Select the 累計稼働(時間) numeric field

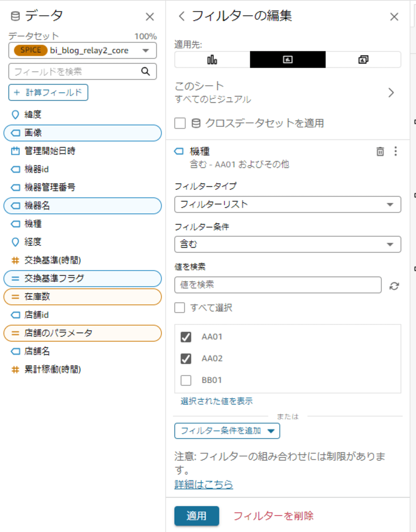tap(83, 369)
